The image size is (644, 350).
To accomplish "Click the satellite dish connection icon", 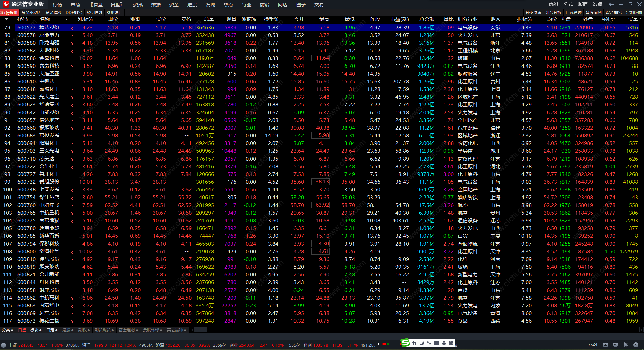I will click(626, 345).
